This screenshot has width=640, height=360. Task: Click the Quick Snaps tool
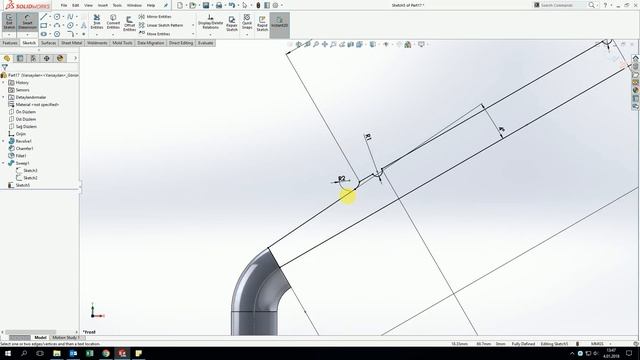click(x=247, y=22)
